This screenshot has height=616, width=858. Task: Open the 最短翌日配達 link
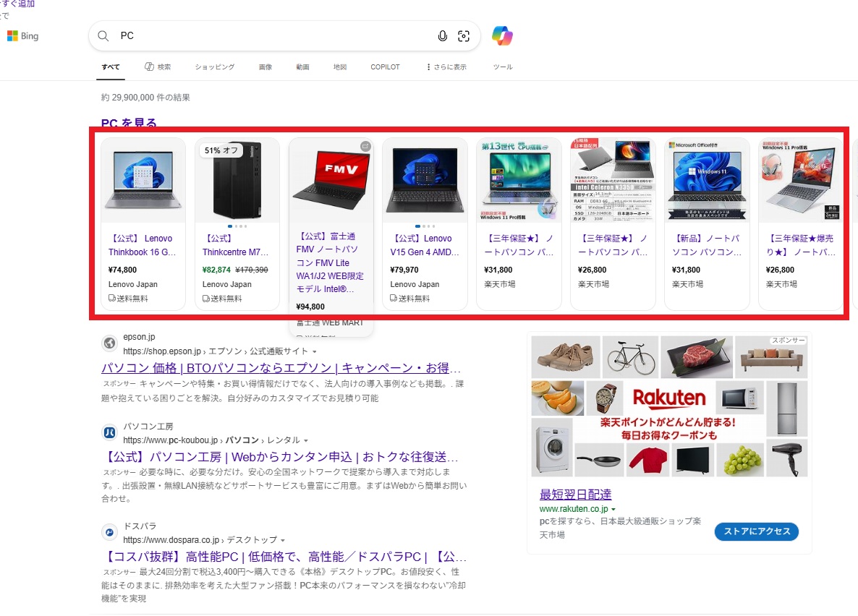pyautogui.click(x=576, y=495)
